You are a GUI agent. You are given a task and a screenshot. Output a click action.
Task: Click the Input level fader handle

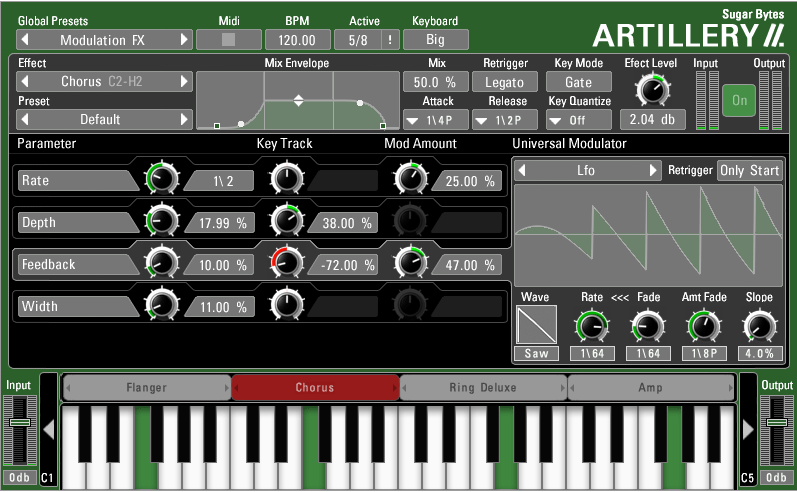20,422
